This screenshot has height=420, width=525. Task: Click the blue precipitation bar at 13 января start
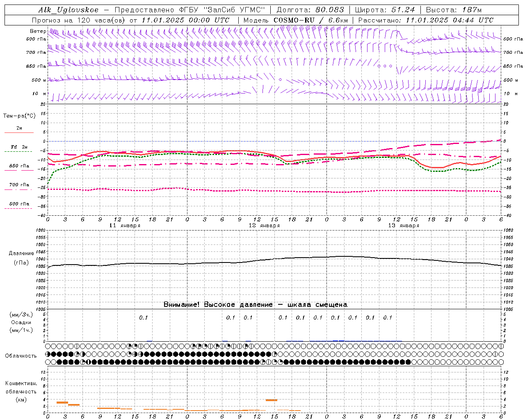pos(338,340)
